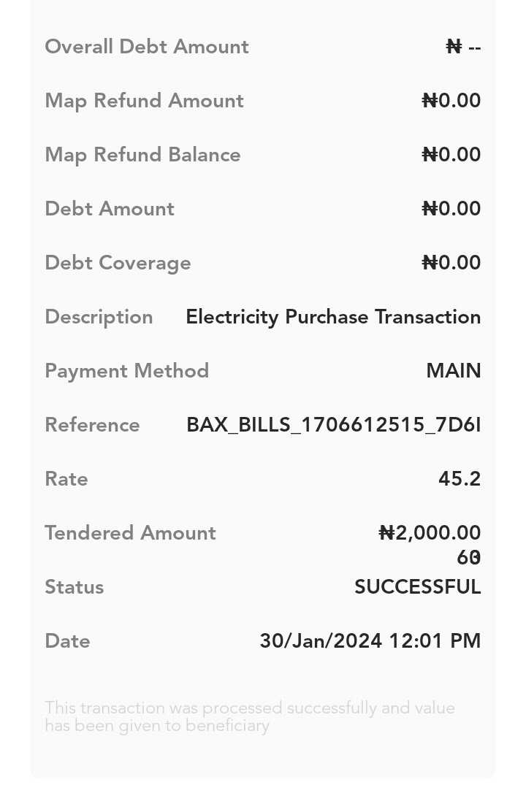Click the SUCCESSFUL status text
The image size is (526, 812).
[417, 587]
